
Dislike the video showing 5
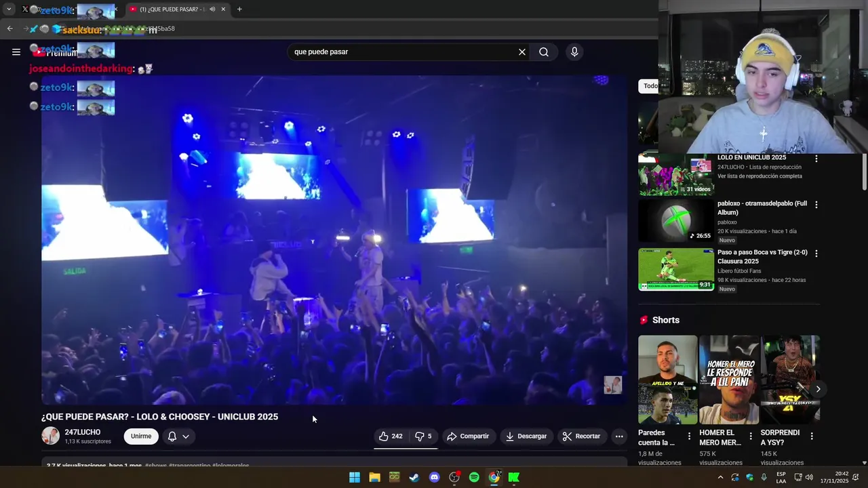[x=423, y=436]
